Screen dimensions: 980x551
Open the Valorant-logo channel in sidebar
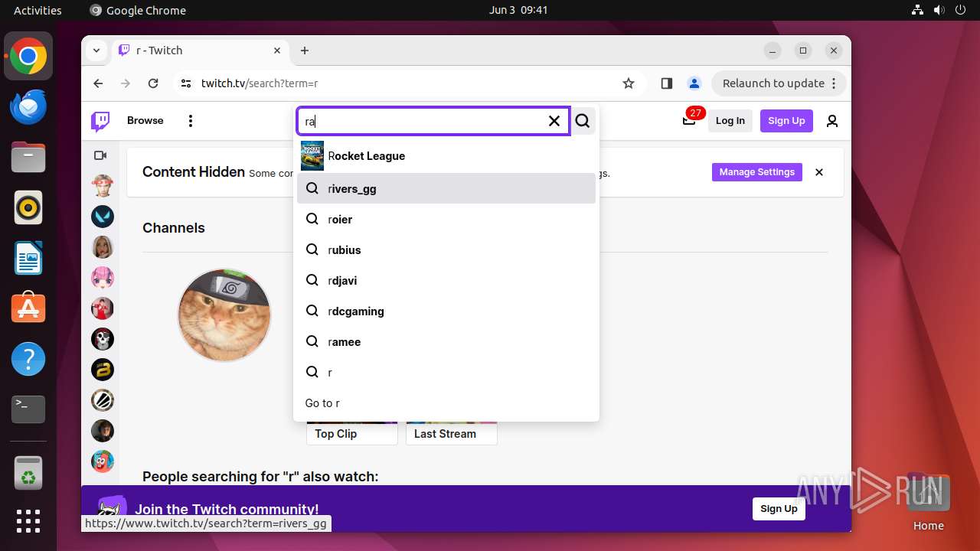(x=103, y=216)
